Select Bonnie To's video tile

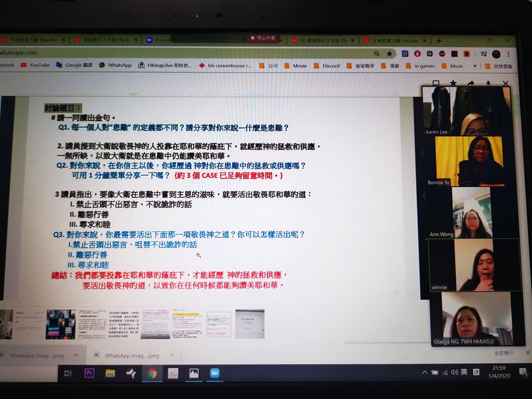tap(469, 161)
